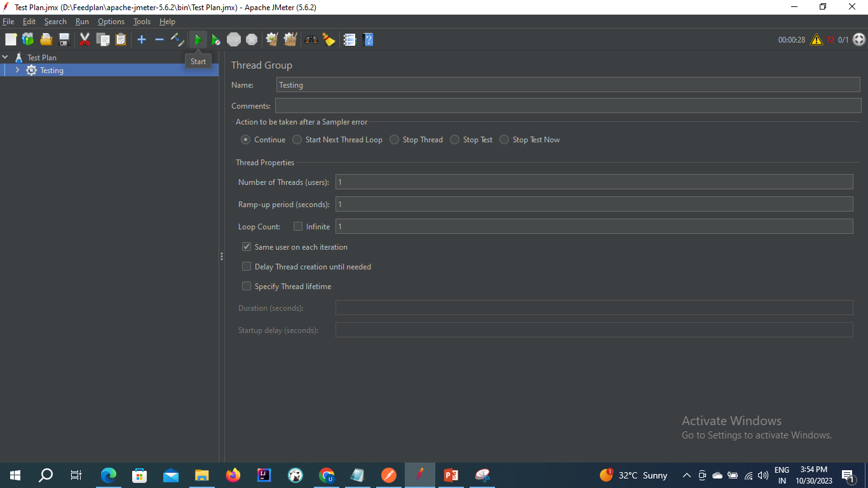This screenshot has width=868, height=488.
Task: Click the Copy toolbar icon
Action: click(x=103, y=39)
